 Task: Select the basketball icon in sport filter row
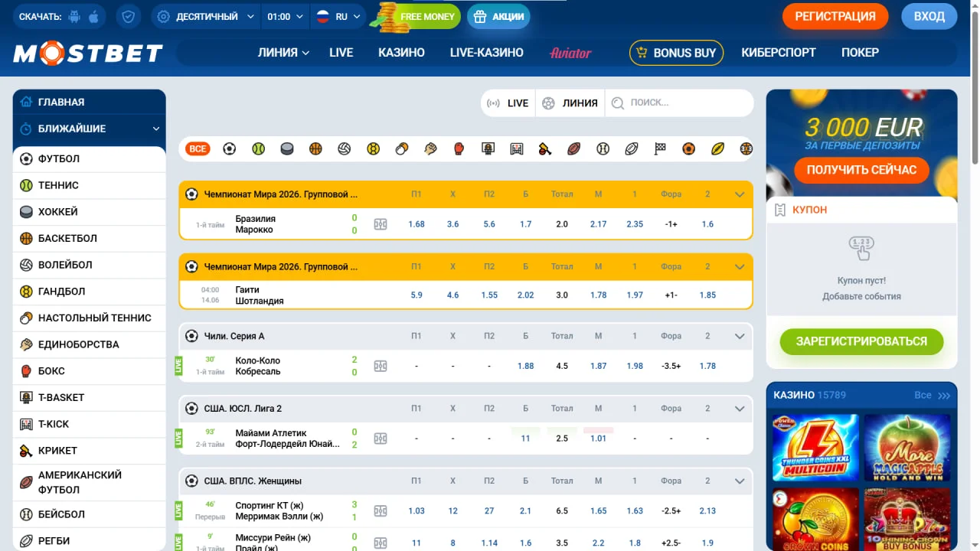[x=315, y=148]
